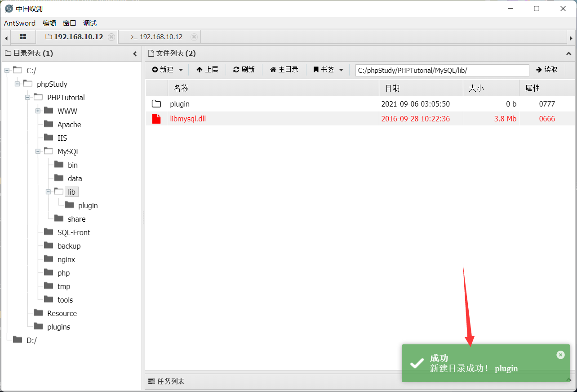Go up one level with 上层
577x392 pixels.
point(207,70)
